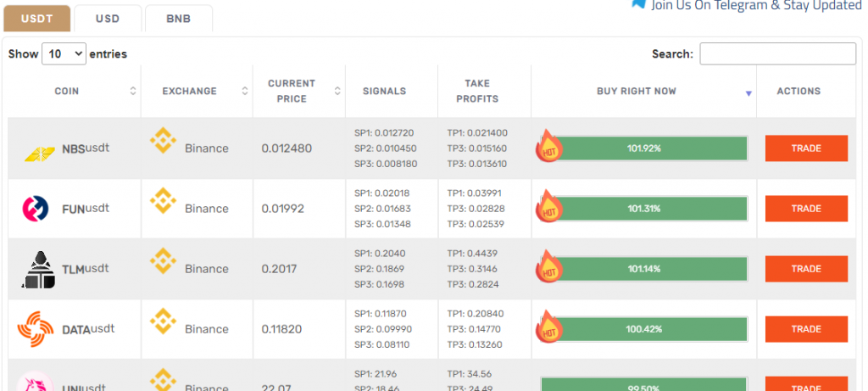Select the USDT tab
Viewport: 868px width, 391px height.
coord(36,19)
